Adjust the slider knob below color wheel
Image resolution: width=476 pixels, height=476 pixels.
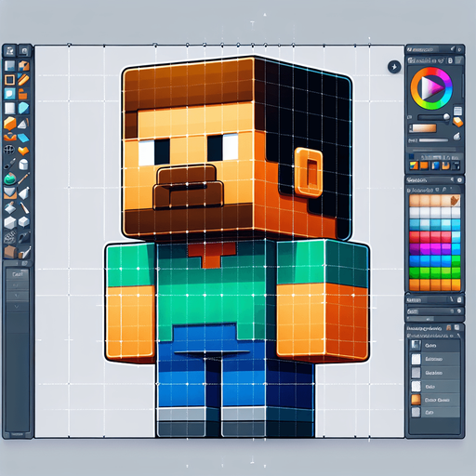point(446,117)
